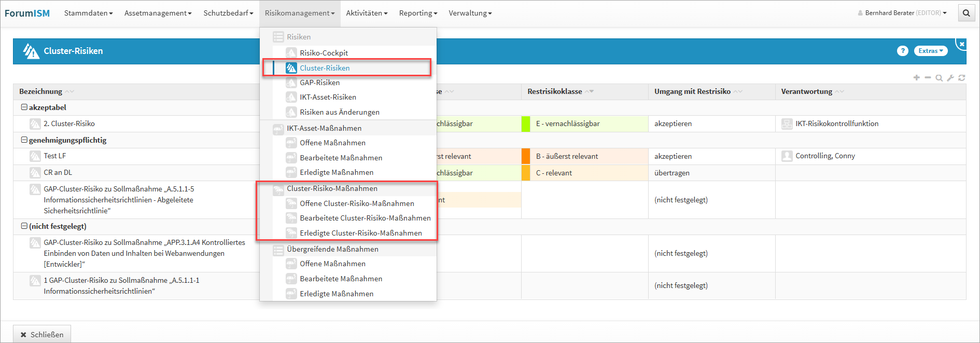Sort by Restrisikoklasse column header
Screen dimensions: 980x343
pyautogui.click(x=554, y=91)
